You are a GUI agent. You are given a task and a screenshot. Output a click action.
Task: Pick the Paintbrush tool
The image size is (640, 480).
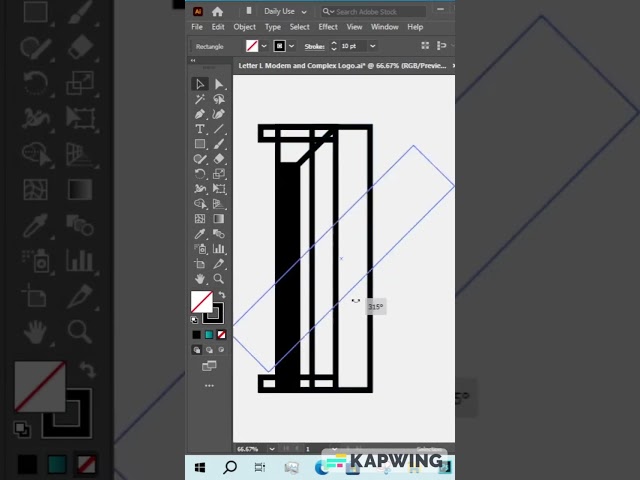[x=219, y=144]
